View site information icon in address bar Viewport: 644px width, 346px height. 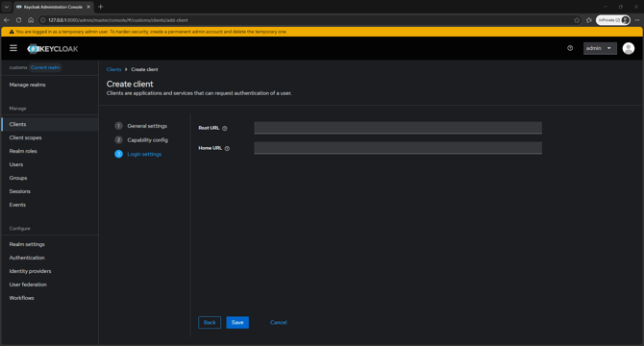pos(42,20)
